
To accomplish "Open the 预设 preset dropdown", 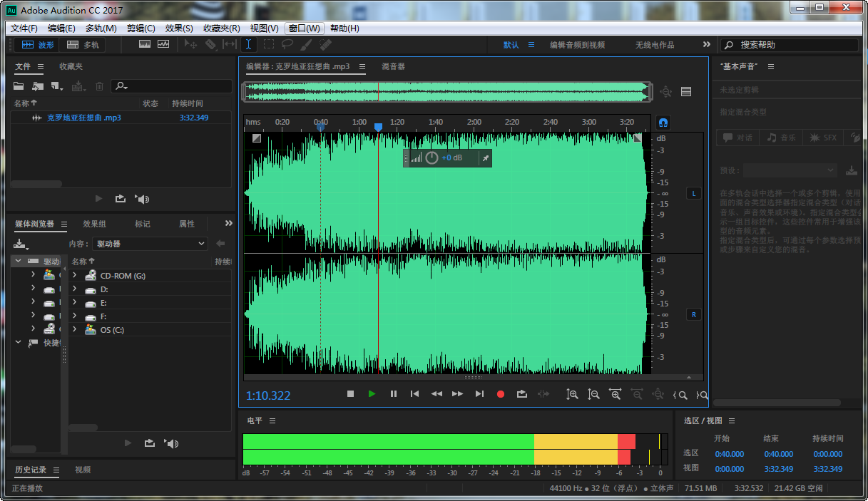I will click(790, 170).
